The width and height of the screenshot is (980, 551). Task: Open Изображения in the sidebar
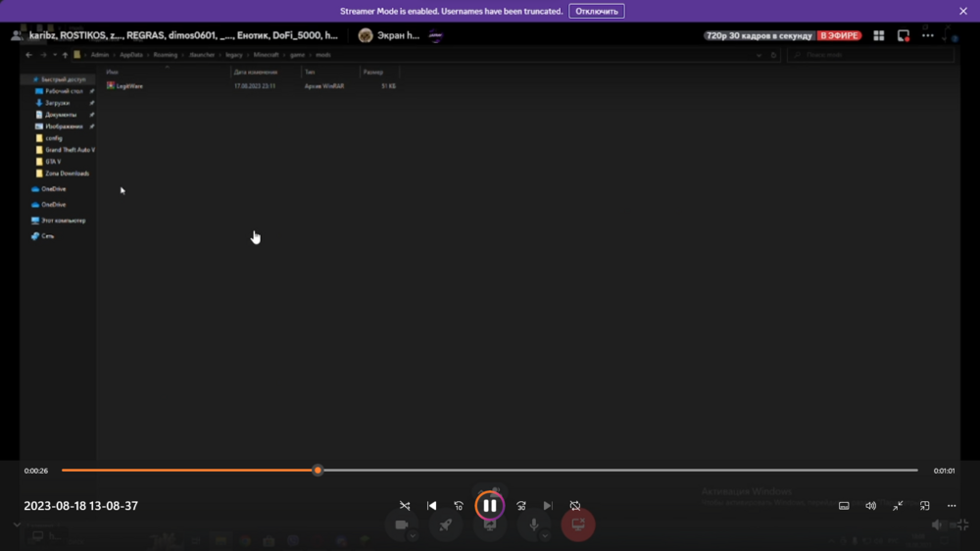coord(64,126)
